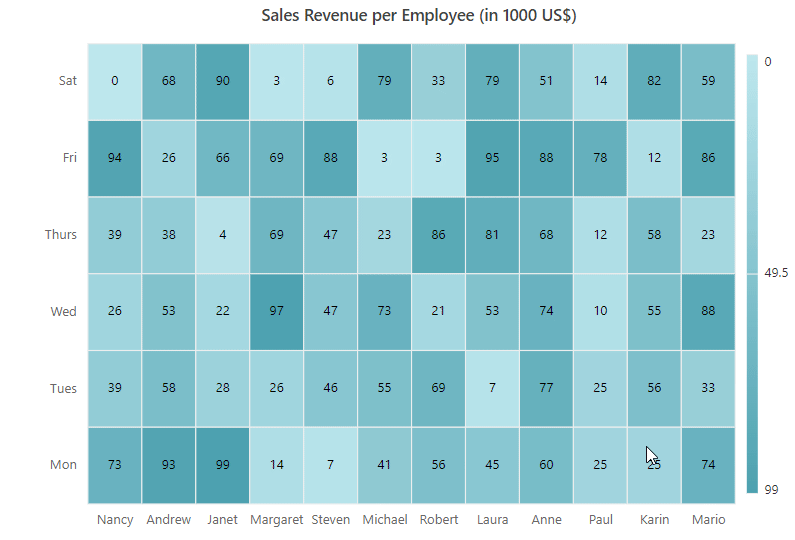
Task: Click the Wed row axis label
Action: click(x=64, y=311)
